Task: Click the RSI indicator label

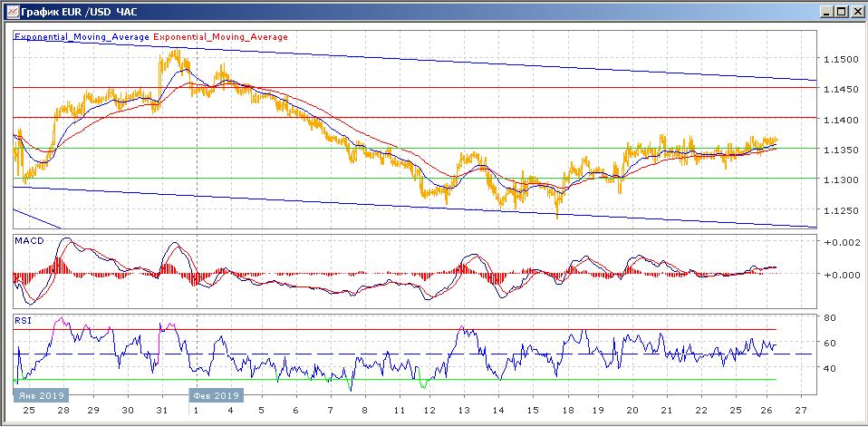Action: pyautogui.click(x=22, y=320)
